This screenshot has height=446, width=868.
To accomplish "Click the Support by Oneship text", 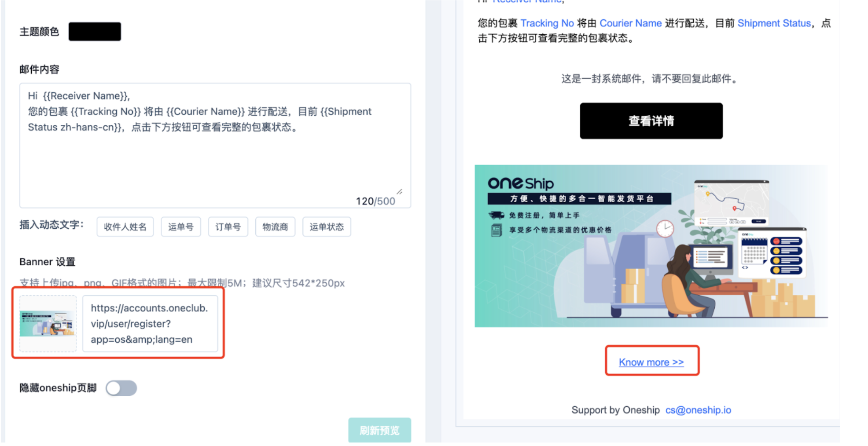I will pos(615,410).
